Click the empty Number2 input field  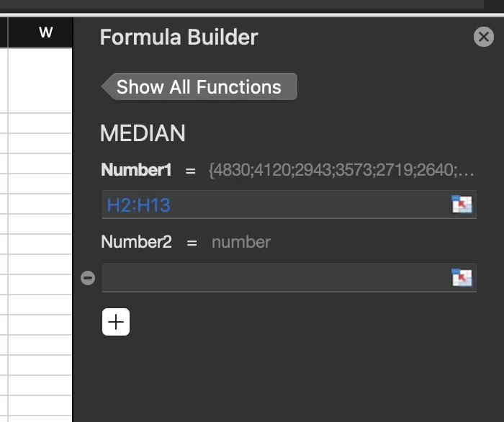coord(274,278)
